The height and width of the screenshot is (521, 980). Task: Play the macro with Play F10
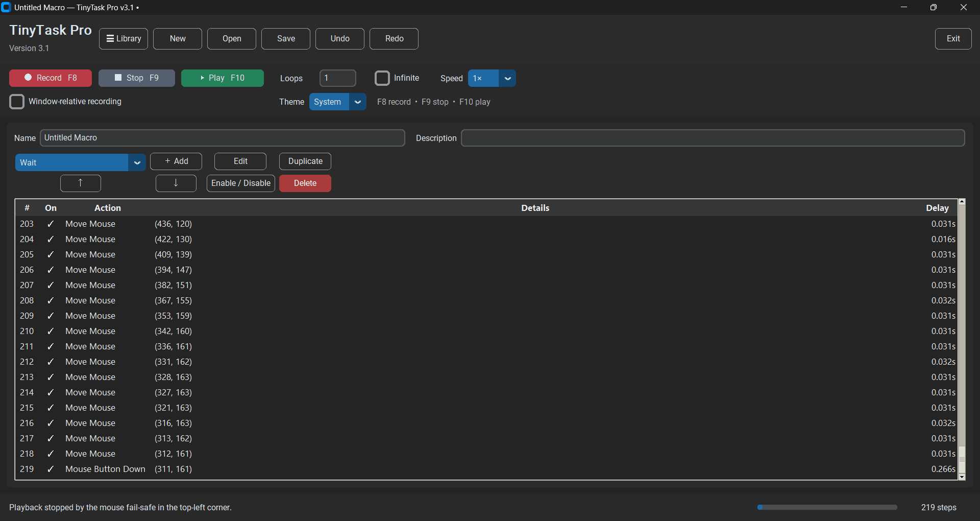tap(223, 78)
